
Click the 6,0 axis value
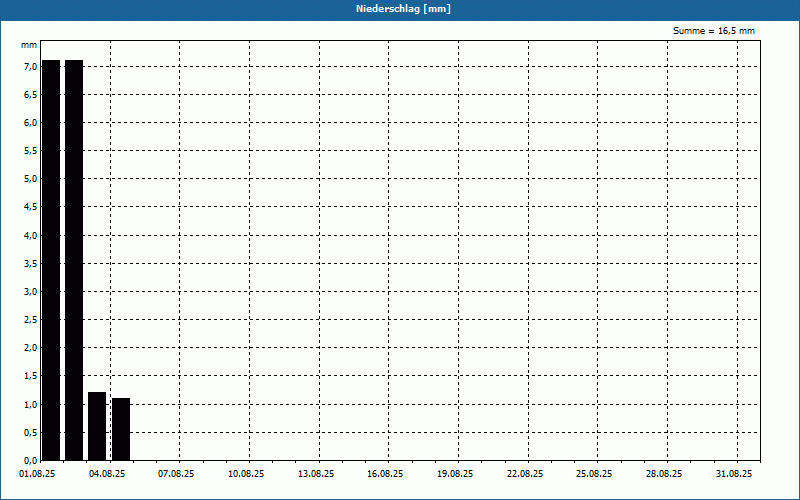point(30,123)
